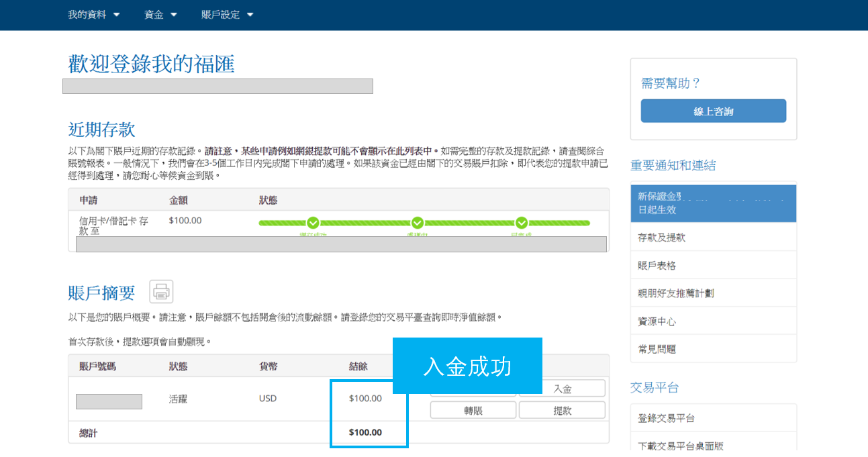Open the 我的資料 menu
This screenshot has width=868, height=457.
coord(93,14)
